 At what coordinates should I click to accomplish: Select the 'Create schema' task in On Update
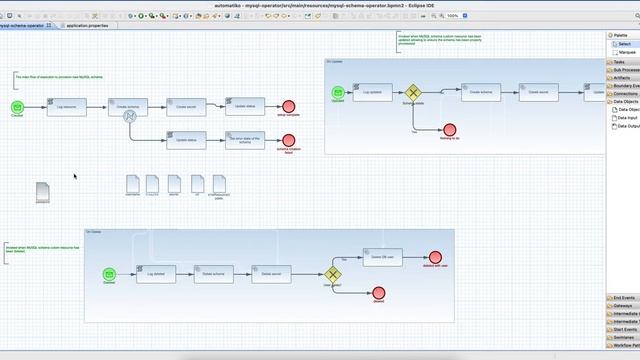point(481,92)
